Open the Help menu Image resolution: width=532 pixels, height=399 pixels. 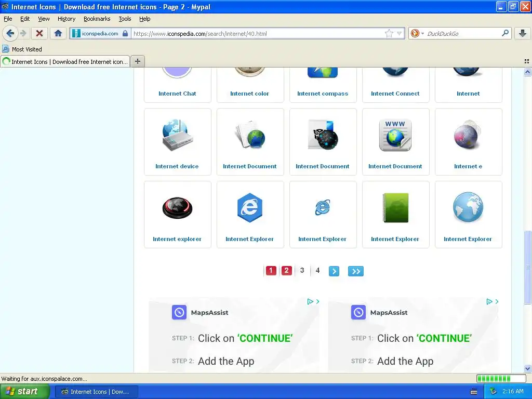pyautogui.click(x=144, y=19)
